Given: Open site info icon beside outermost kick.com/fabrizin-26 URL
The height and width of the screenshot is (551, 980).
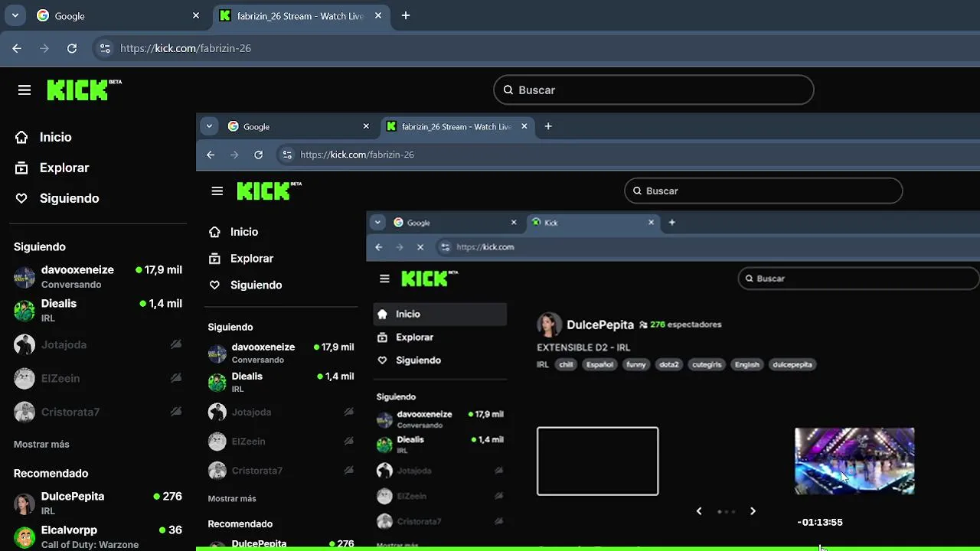Looking at the screenshot, I should pyautogui.click(x=106, y=48).
